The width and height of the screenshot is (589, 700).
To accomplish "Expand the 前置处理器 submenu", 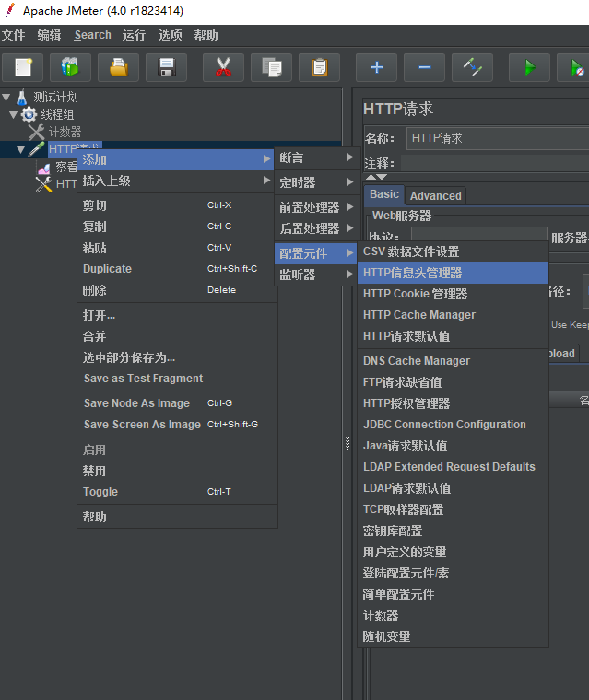I will coord(317,207).
